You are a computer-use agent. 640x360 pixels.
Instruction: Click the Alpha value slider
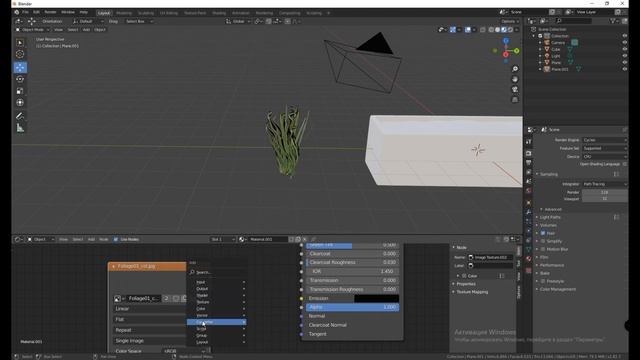click(x=353, y=307)
